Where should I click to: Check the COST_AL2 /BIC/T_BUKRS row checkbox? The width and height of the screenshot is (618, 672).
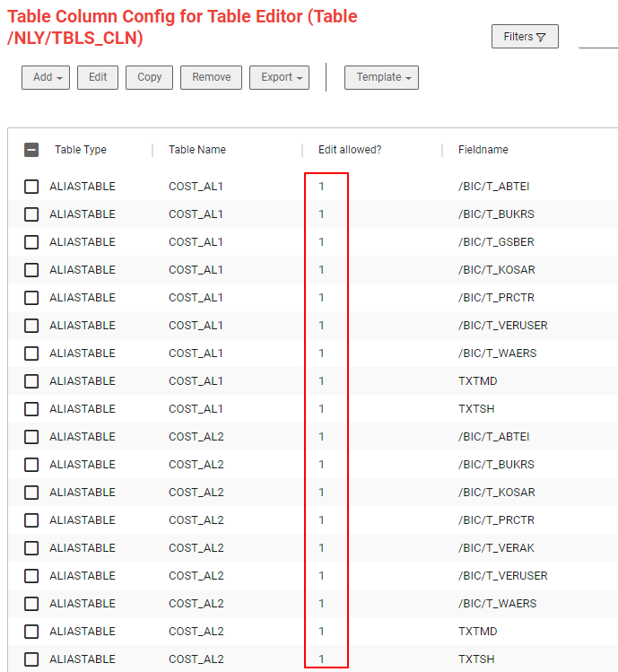click(31, 465)
